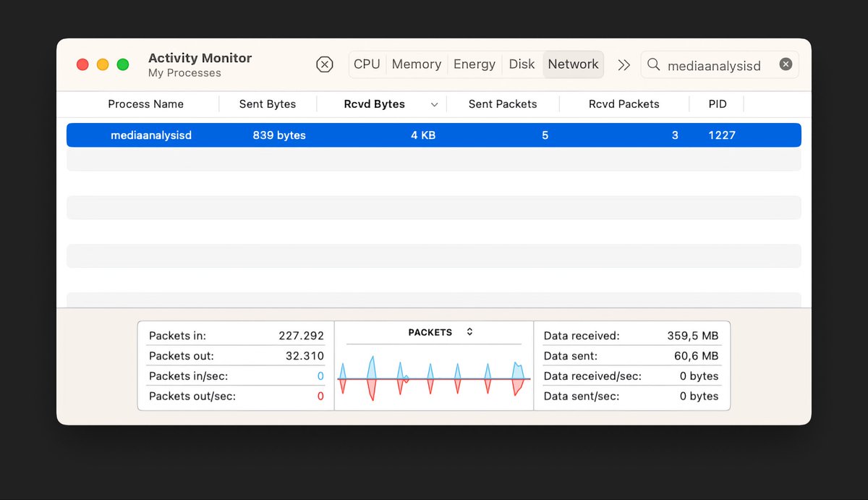This screenshot has width=868, height=500.
Task: Switch to the CPU tab
Action: pos(367,64)
